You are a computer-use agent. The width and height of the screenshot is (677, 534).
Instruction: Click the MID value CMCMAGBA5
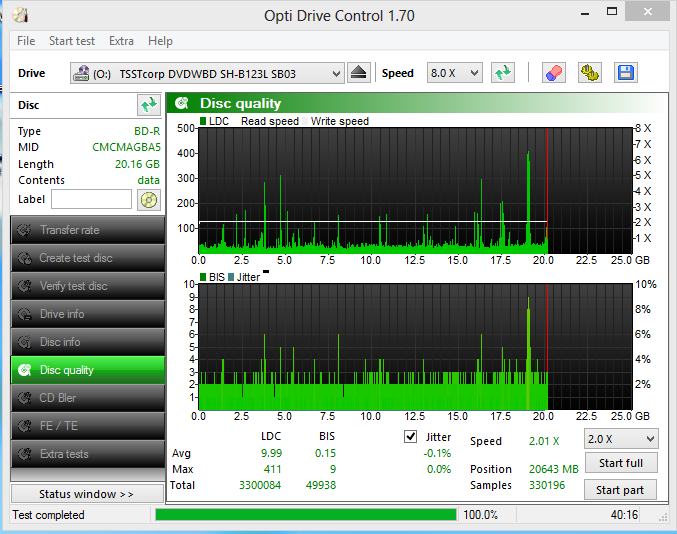pos(126,147)
